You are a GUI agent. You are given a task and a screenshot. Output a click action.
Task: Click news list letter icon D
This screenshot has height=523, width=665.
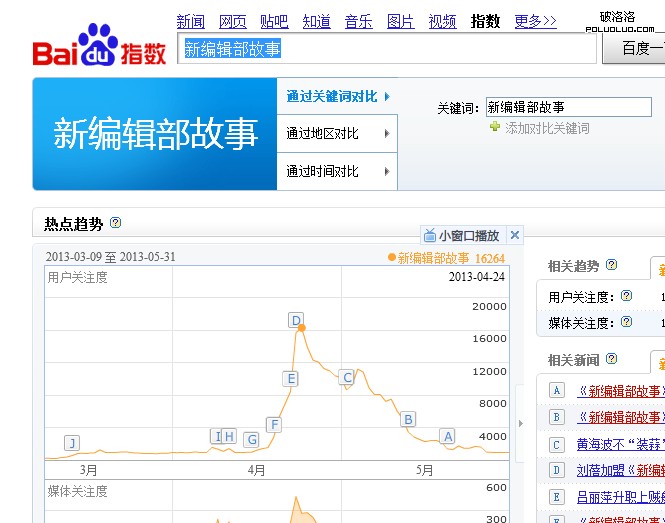coord(556,470)
